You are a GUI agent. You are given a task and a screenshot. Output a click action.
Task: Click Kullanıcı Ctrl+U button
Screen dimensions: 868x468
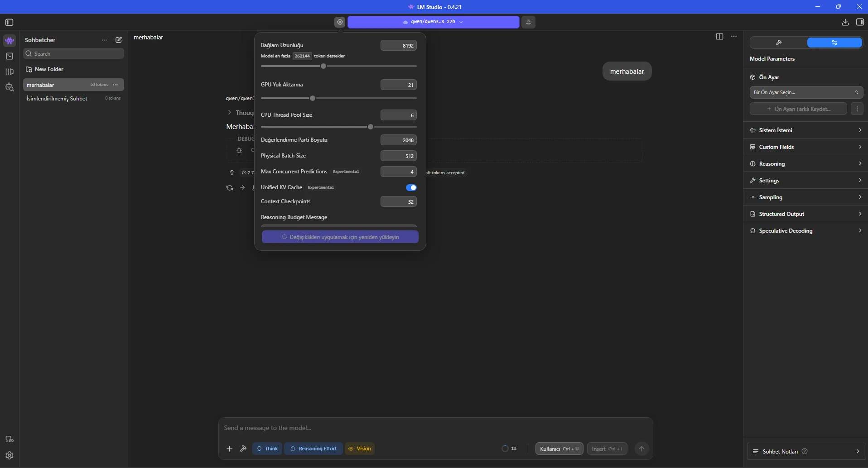tap(559, 449)
